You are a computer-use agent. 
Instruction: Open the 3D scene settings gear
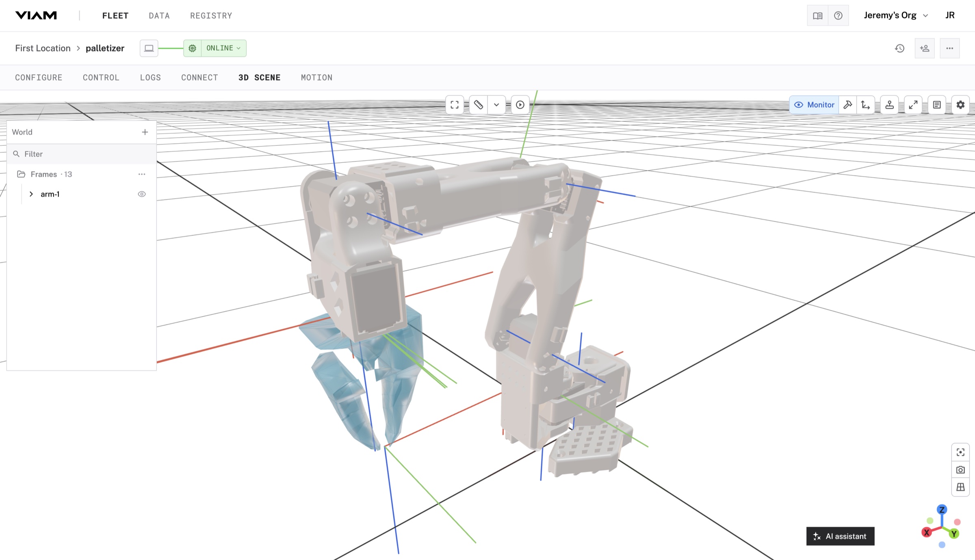[x=960, y=105]
